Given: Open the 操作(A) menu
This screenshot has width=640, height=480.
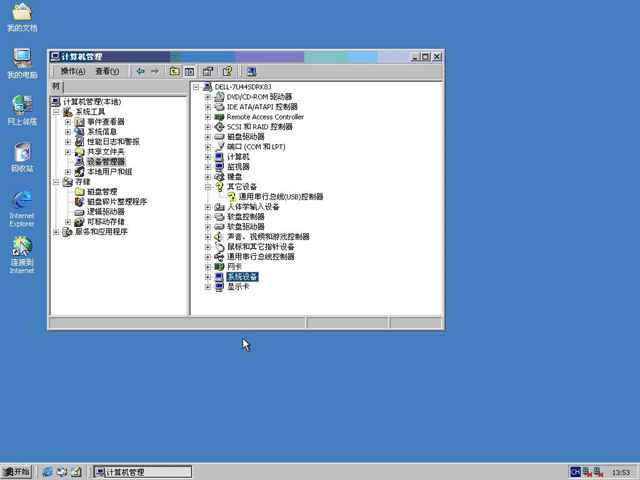Looking at the screenshot, I should (73, 71).
